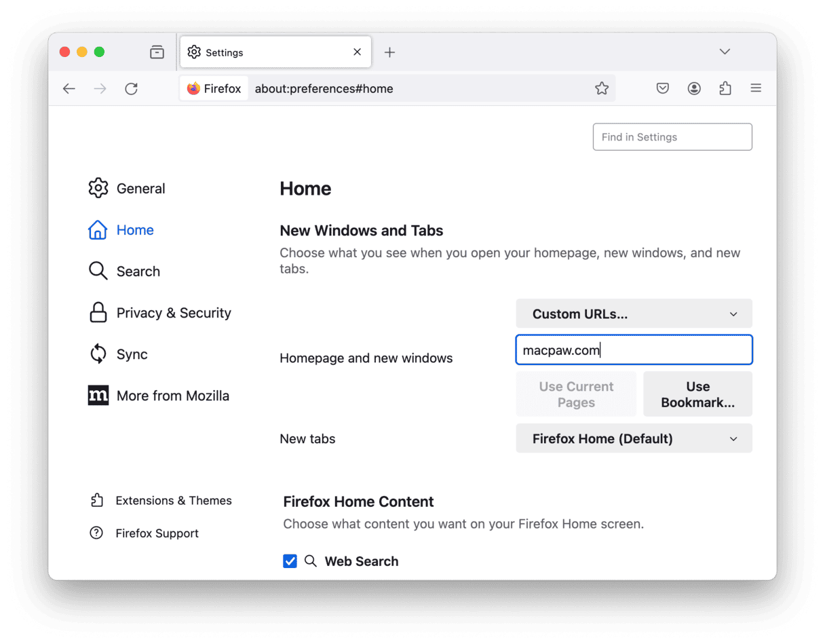Click the Search magnifier icon in sidebar

point(98,271)
